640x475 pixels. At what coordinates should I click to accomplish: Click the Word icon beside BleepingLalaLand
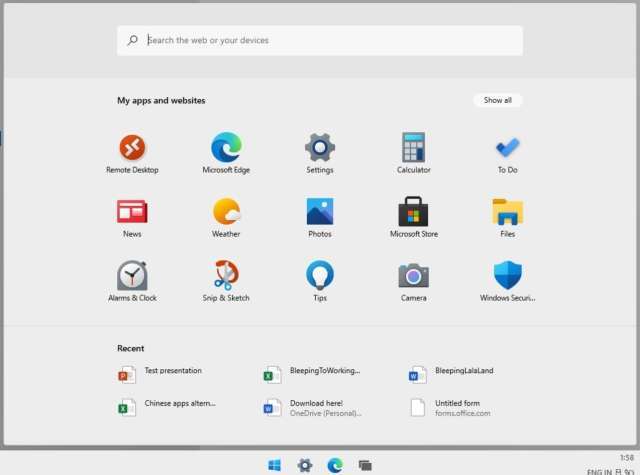tap(418, 375)
